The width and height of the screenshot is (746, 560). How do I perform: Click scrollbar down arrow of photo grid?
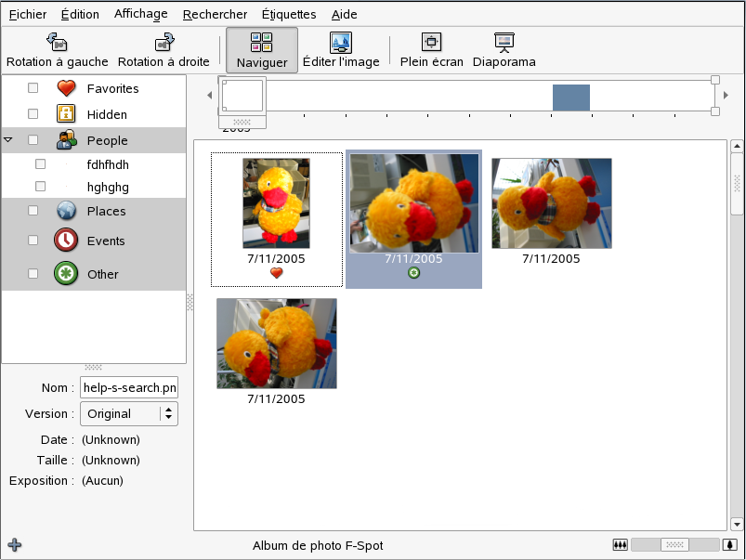pyautogui.click(x=737, y=525)
